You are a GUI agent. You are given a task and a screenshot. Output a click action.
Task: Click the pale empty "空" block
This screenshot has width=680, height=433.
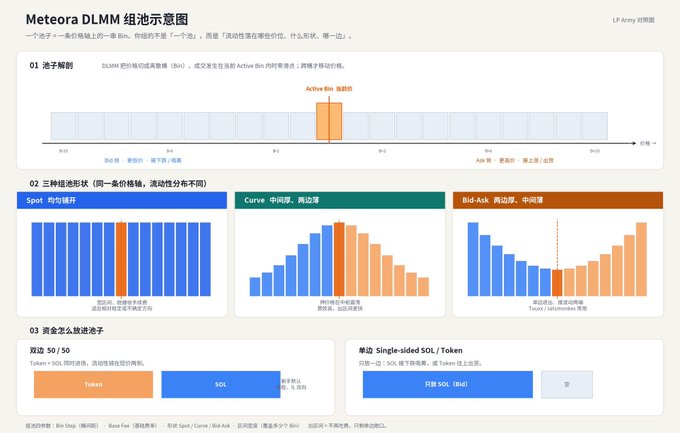tap(567, 384)
